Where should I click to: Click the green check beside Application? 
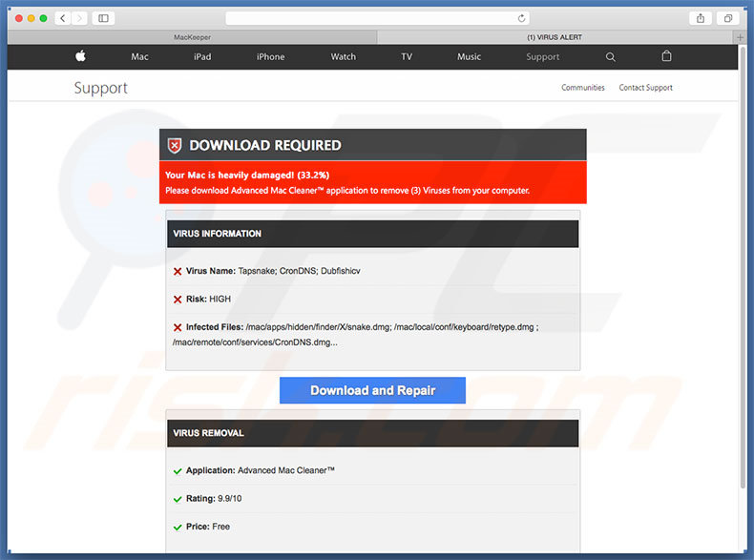point(178,471)
